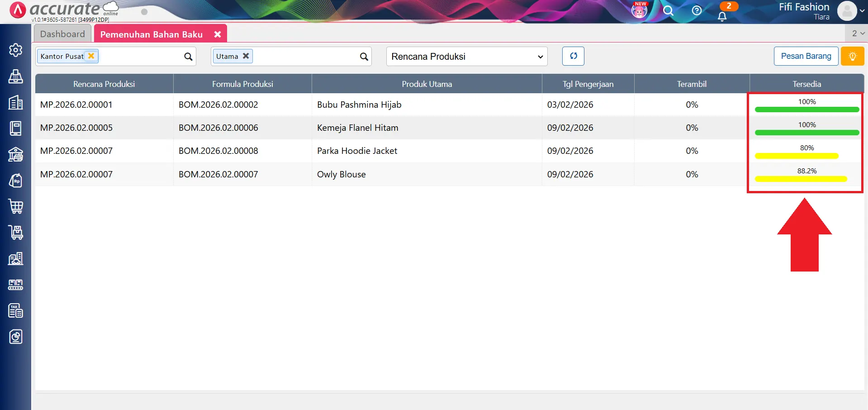This screenshot has width=868, height=410.
Task: Open the help question mark icon
Action: pyautogui.click(x=697, y=10)
